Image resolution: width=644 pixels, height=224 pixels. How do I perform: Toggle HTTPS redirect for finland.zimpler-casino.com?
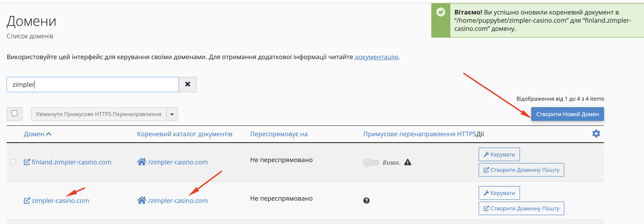(x=371, y=162)
